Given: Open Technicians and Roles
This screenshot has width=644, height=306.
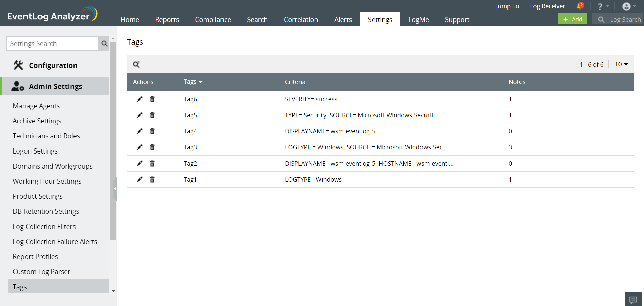Looking at the screenshot, I should (46, 136).
